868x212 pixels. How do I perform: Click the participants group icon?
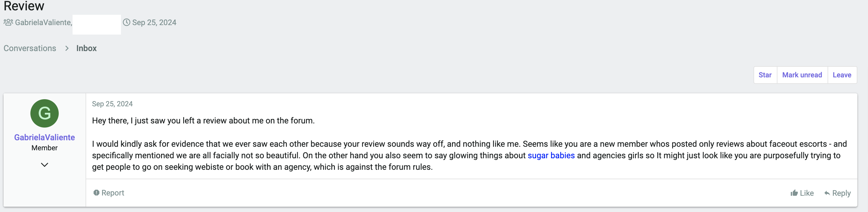coord(8,22)
